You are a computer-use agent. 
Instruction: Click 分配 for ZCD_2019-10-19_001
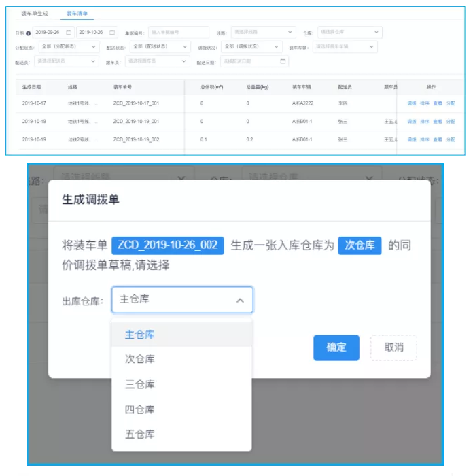[451, 122]
